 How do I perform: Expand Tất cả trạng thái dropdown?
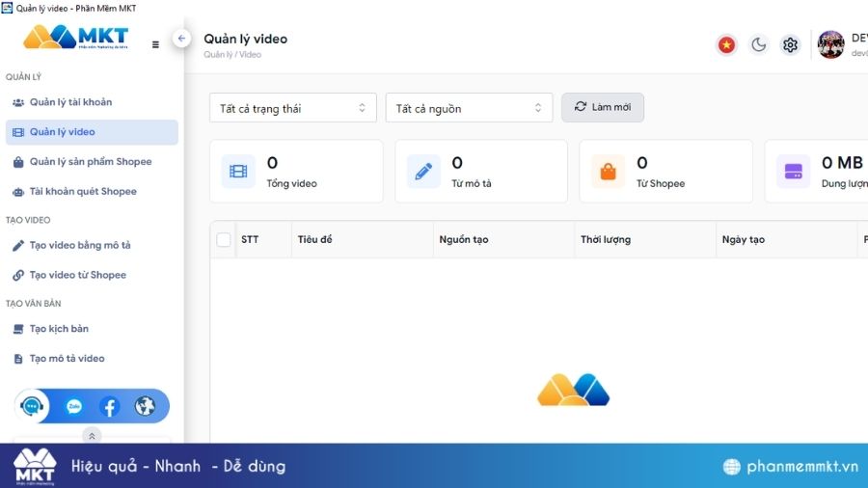tap(293, 108)
